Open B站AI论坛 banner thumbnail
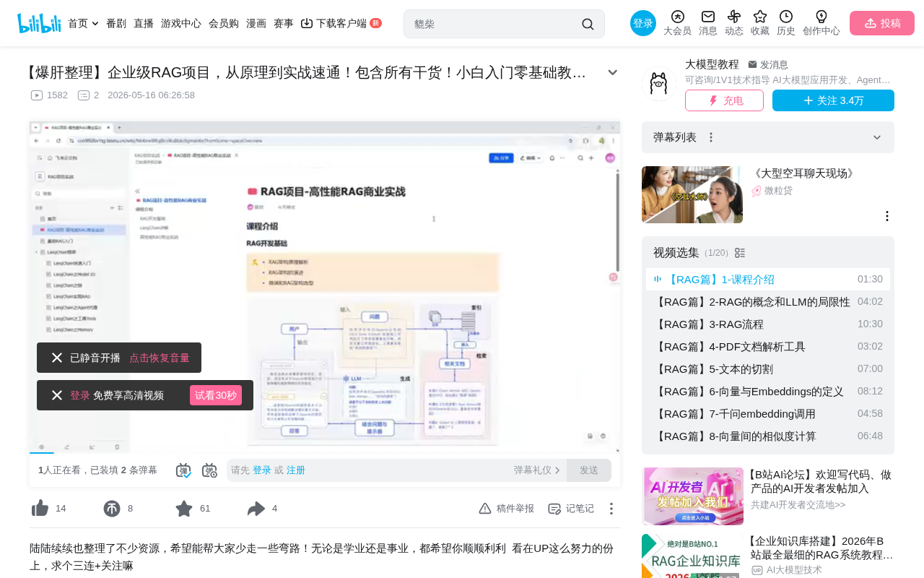Screen dimensions: 924x578 [692, 496]
